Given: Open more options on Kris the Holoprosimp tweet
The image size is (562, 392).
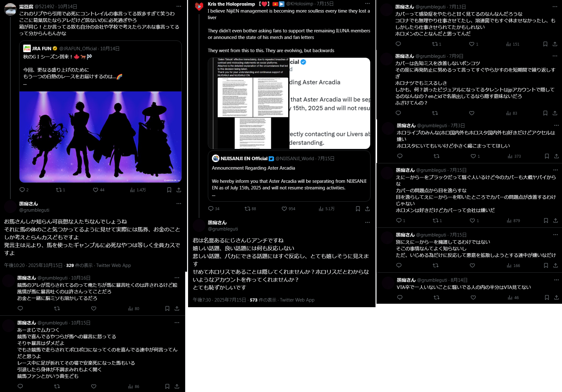Looking at the screenshot, I should (x=367, y=4).
